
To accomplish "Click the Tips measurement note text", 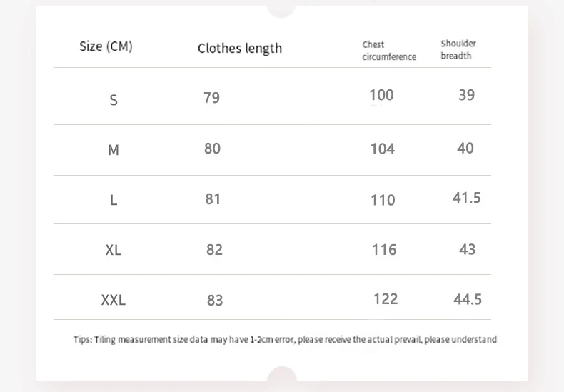I will [x=285, y=340].
